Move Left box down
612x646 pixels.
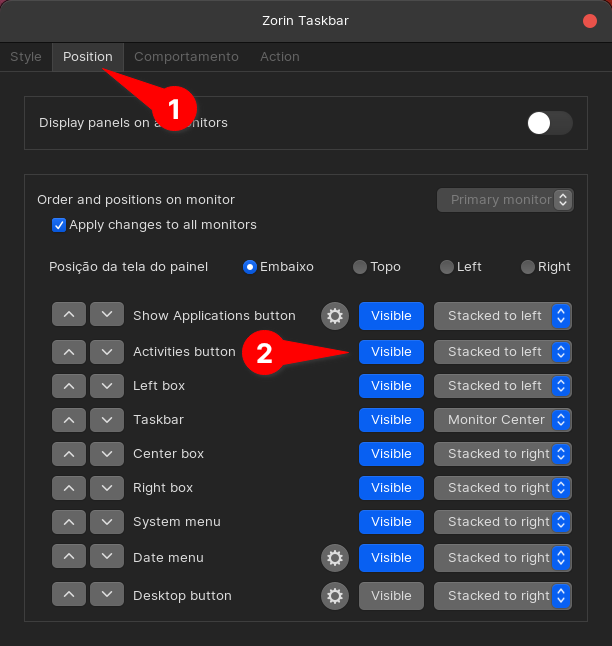tap(107, 386)
